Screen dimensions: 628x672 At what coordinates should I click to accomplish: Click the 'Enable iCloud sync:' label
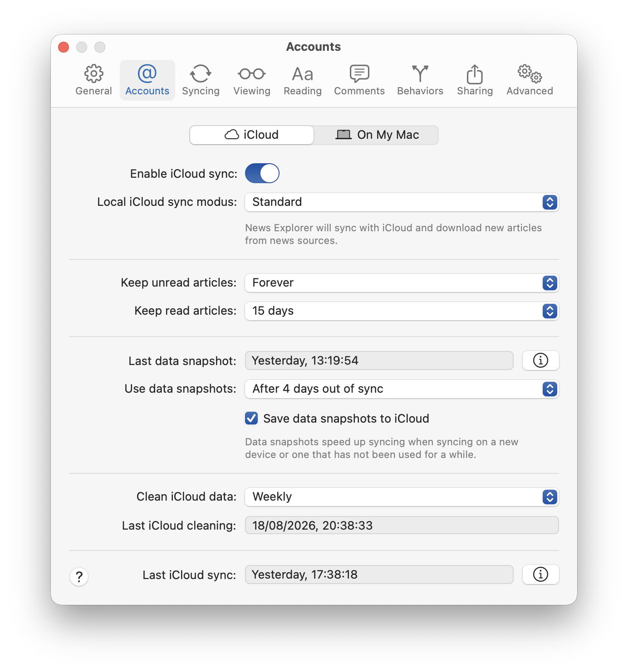(x=184, y=174)
